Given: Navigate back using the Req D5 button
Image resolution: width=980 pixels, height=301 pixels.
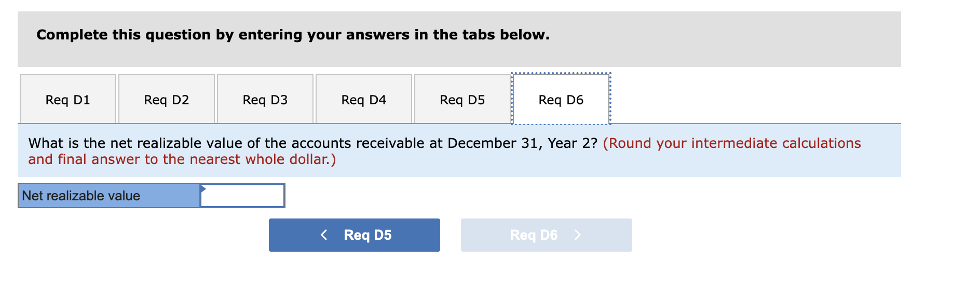Looking at the screenshot, I should point(354,235).
